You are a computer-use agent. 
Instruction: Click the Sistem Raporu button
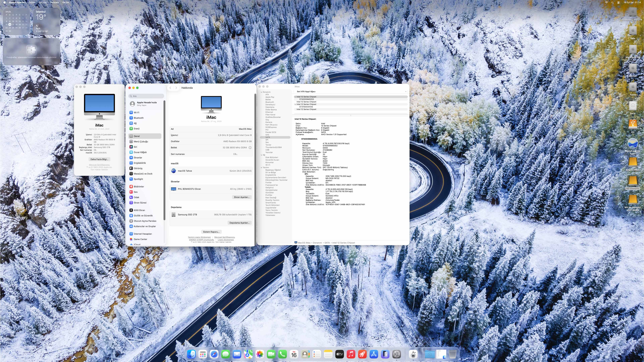(x=211, y=232)
